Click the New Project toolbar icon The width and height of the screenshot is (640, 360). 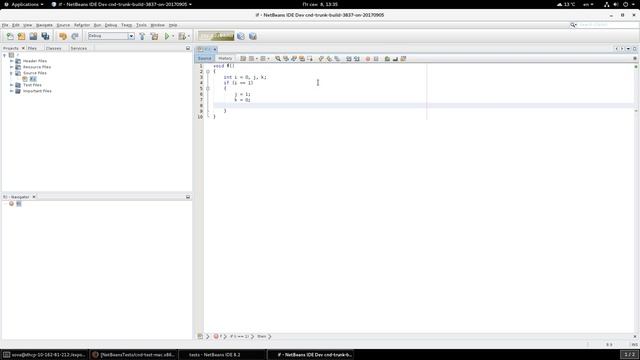coord(22,36)
